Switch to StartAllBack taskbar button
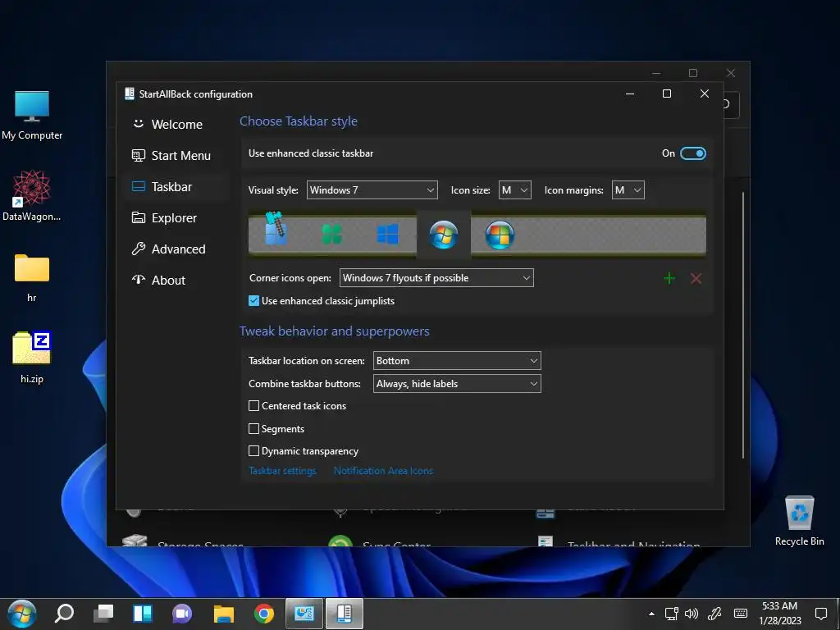Image resolution: width=840 pixels, height=630 pixels. pyautogui.click(x=344, y=614)
